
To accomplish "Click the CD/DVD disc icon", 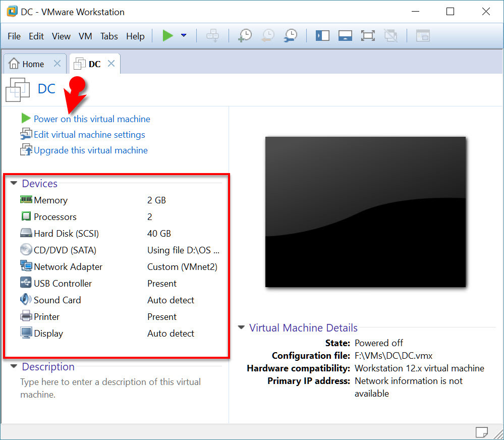I will 26,250.
